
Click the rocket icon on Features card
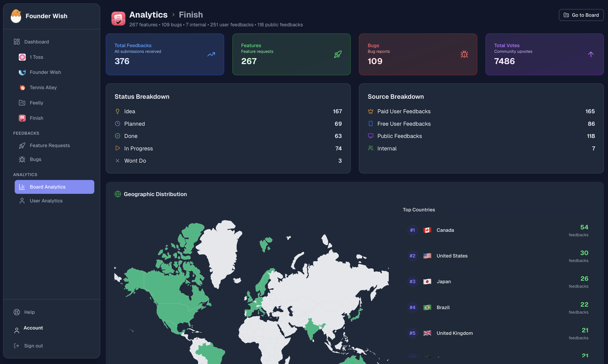[x=338, y=54]
